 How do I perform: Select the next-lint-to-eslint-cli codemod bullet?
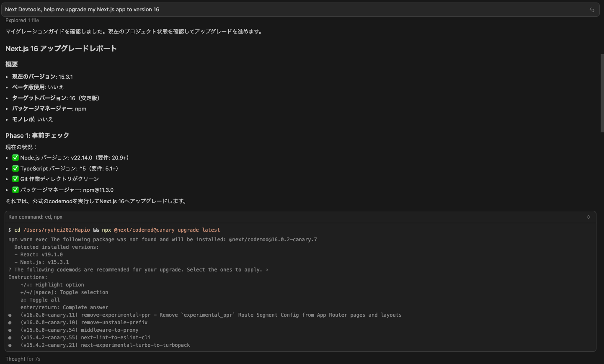10,338
